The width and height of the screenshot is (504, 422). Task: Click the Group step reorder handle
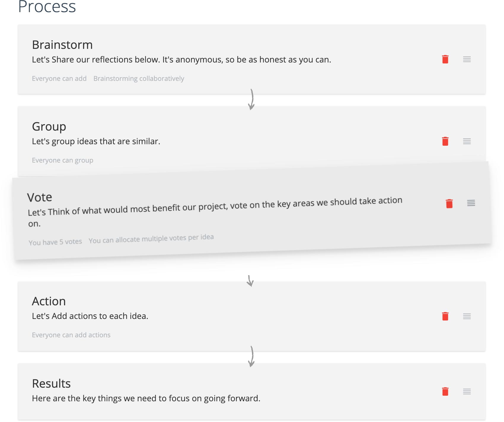pyautogui.click(x=467, y=141)
